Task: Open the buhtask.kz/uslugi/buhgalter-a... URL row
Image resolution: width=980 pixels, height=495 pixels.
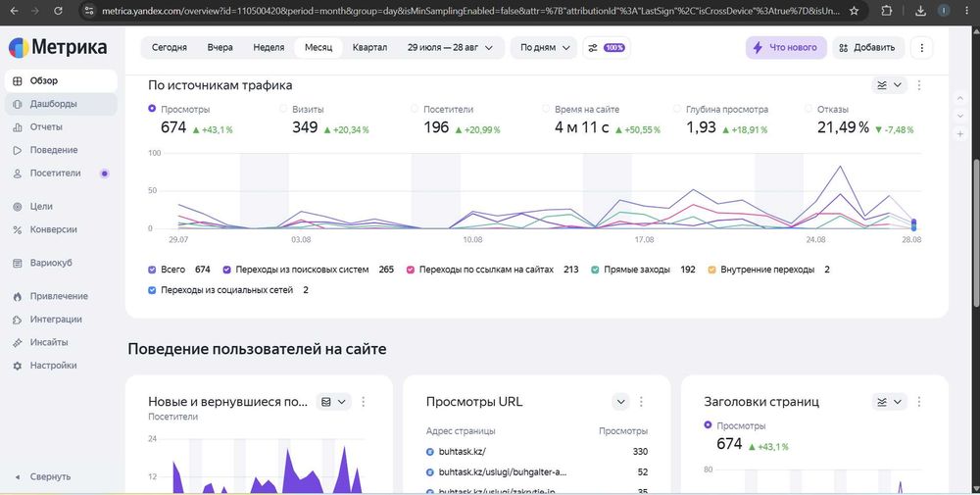Action: [537, 471]
